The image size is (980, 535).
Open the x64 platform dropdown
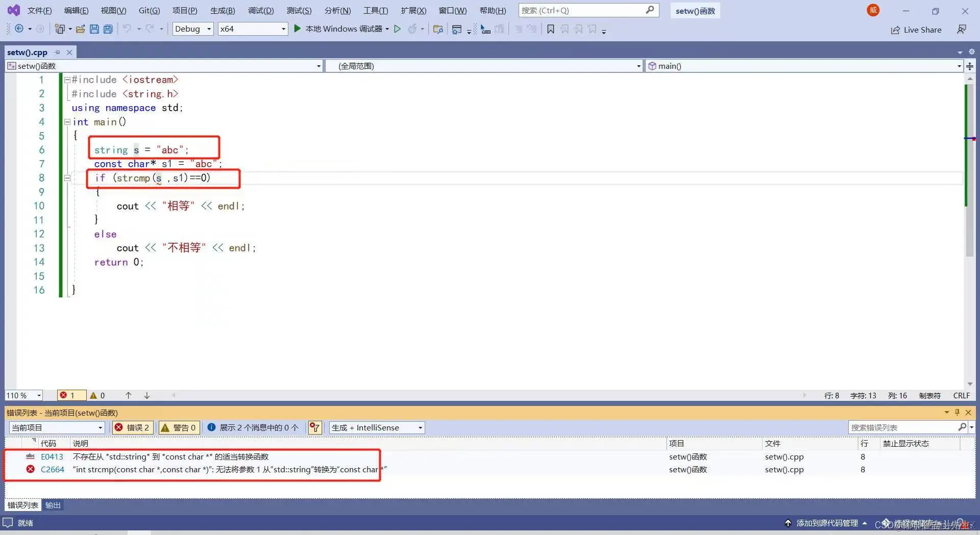(x=253, y=29)
